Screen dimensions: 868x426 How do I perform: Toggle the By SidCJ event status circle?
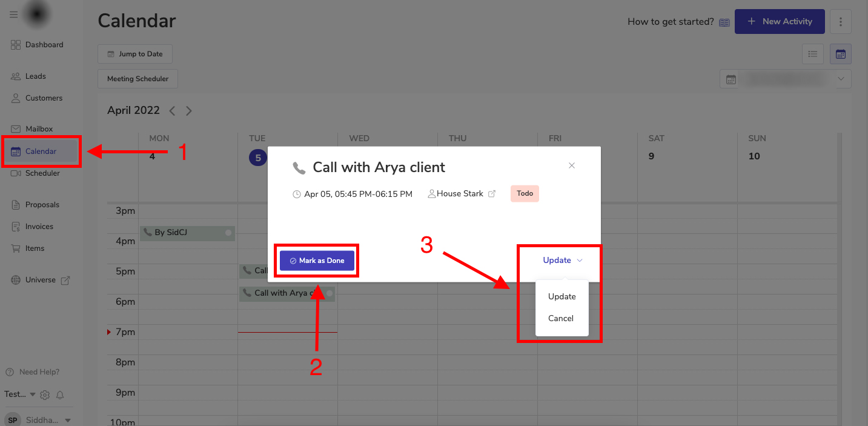pos(228,233)
